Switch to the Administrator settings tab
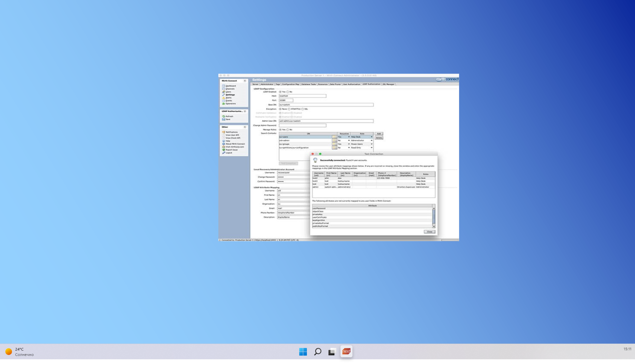 point(267,84)
